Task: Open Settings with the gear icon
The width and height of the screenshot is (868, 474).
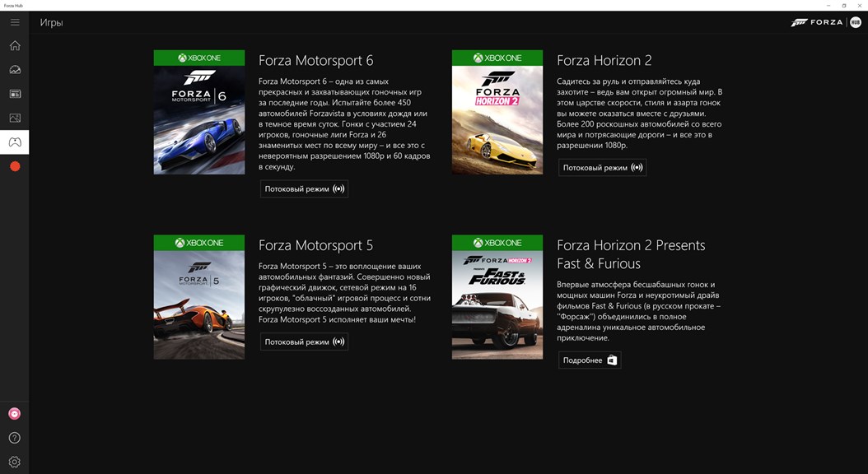Action: (13, 462)
